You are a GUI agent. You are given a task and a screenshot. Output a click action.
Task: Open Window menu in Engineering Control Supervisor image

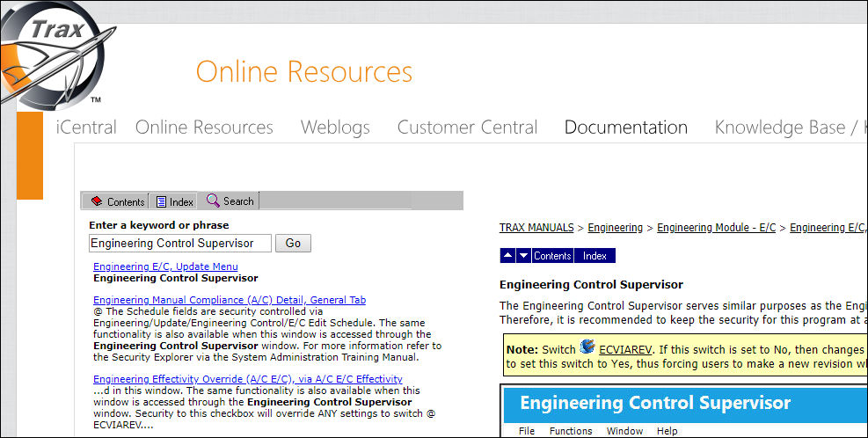624,431
